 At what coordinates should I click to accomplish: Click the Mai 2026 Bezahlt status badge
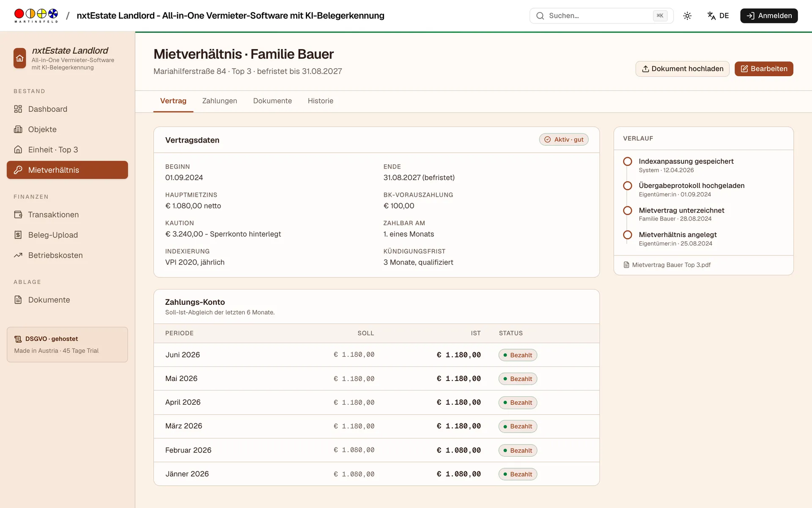518,379
